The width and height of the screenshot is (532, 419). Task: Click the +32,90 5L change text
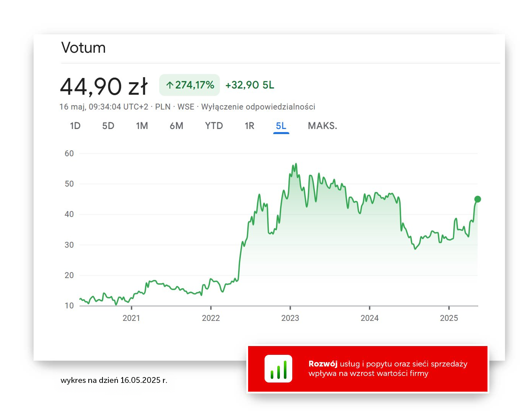click(250, 85)
